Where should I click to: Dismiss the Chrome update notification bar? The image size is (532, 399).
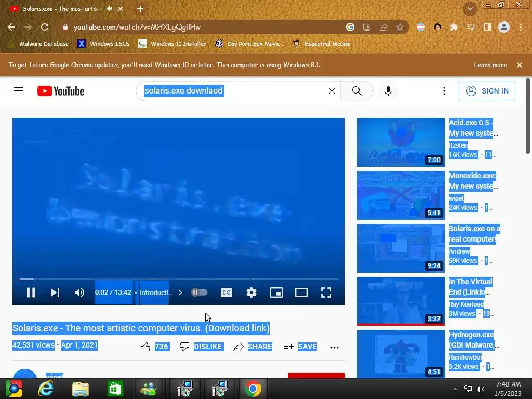[x=520, y=65]
